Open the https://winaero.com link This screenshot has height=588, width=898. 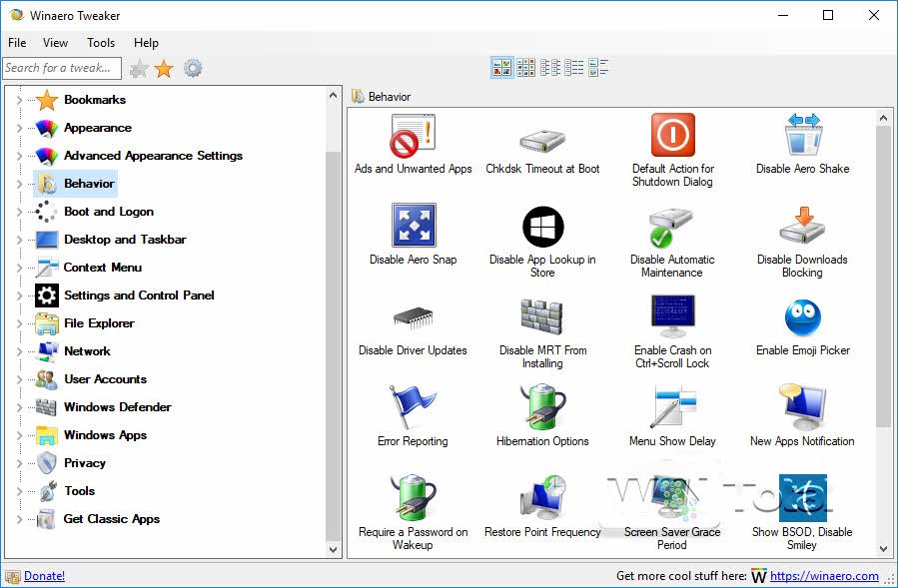tap(824, 576)
